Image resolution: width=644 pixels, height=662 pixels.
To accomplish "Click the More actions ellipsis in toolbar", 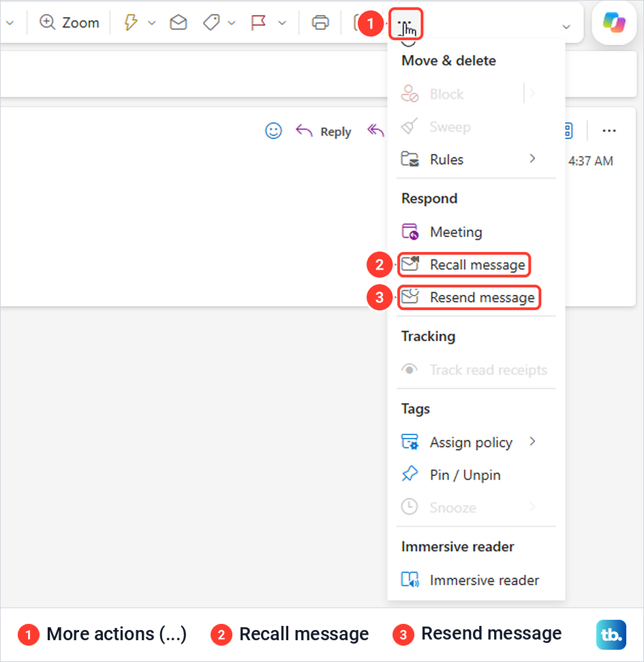I will [405, 24].
